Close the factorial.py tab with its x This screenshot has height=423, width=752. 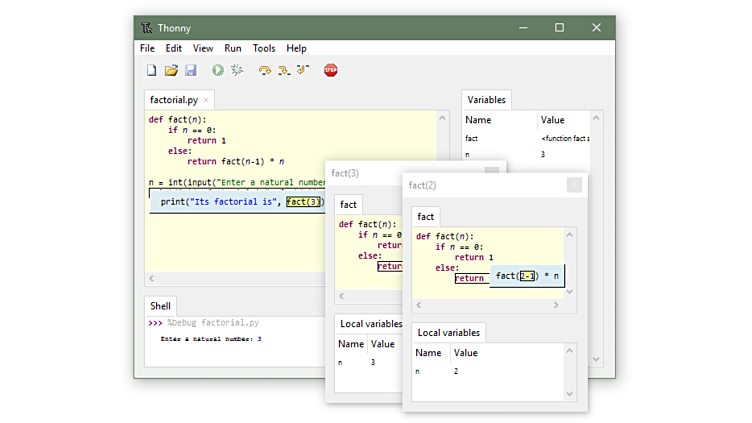click(x=207, y=100)
